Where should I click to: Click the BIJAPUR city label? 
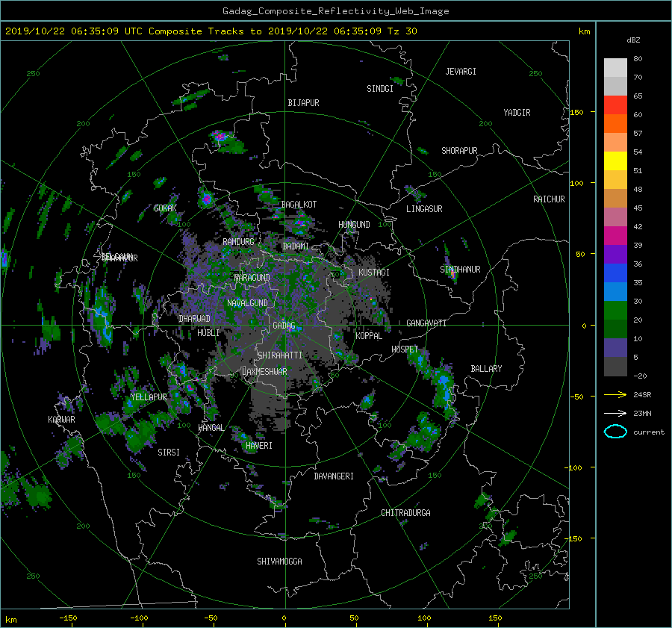(x=303, y=103)
